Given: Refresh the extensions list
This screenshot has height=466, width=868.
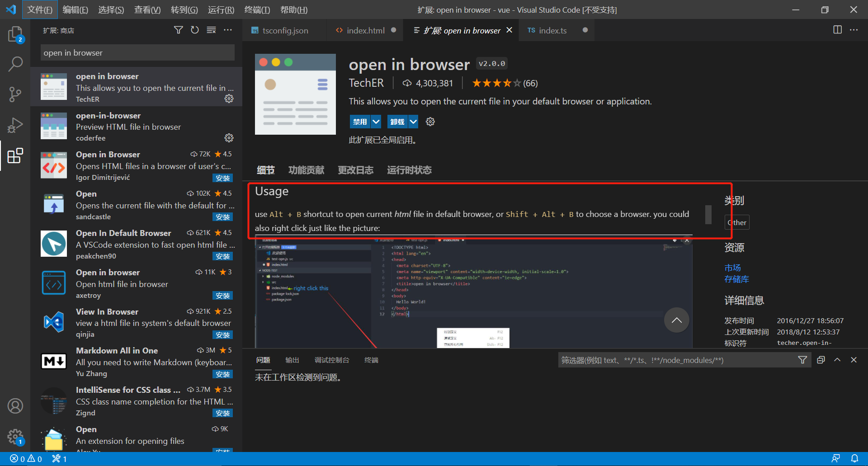Looking at the screenshot, I should pyautogui.click(x=195, y=30).
